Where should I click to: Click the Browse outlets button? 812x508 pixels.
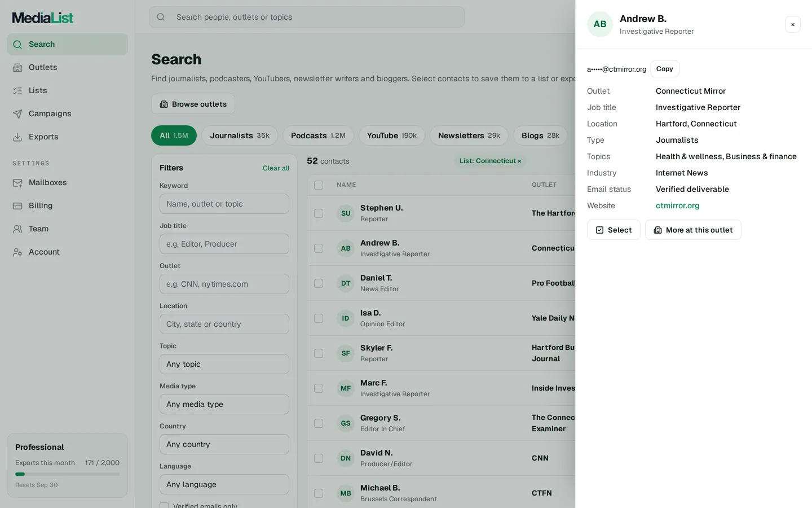(193, 104)
